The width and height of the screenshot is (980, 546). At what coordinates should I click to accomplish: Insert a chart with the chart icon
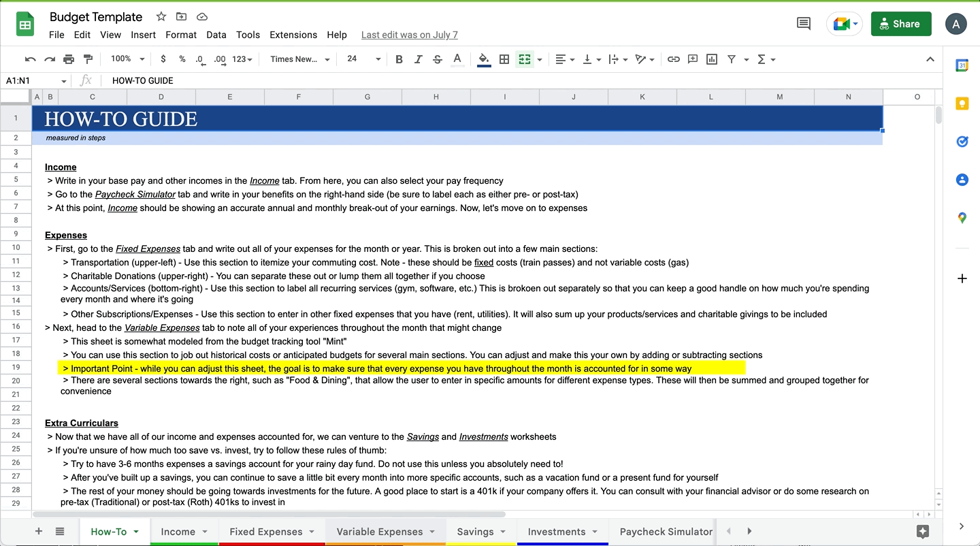coord(711,59)
